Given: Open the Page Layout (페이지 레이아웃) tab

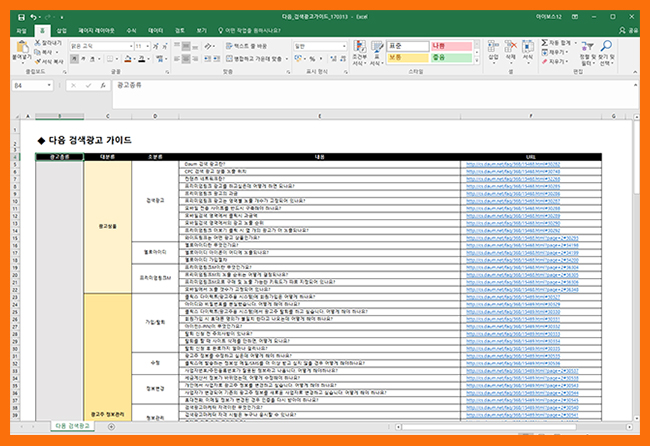Looking at the screenshot, I should click(96, 31).
